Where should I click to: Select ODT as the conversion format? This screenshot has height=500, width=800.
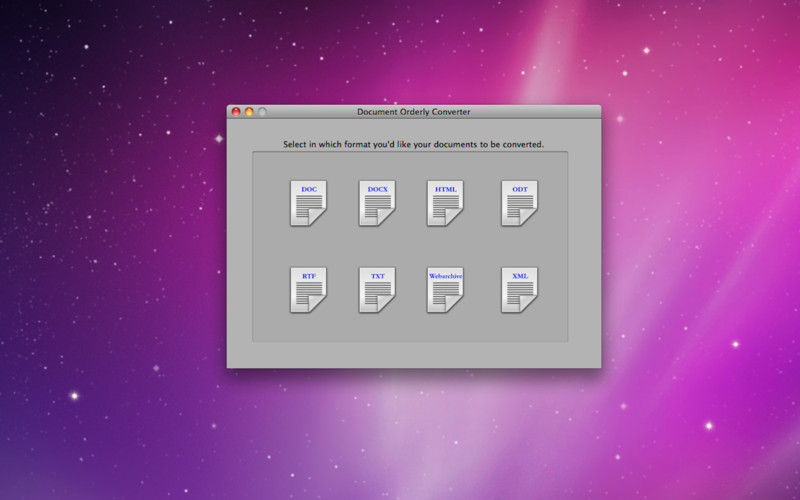click(x=519, y=203)
